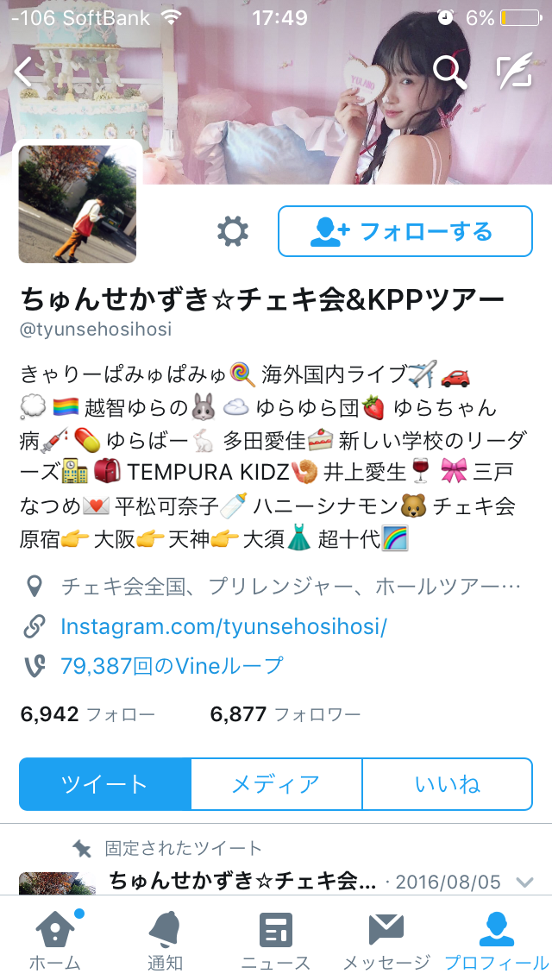The image size is (552, 980).
Task: Open the profile avatar photo
Action: pyautogui.click(x=78, y=204)
